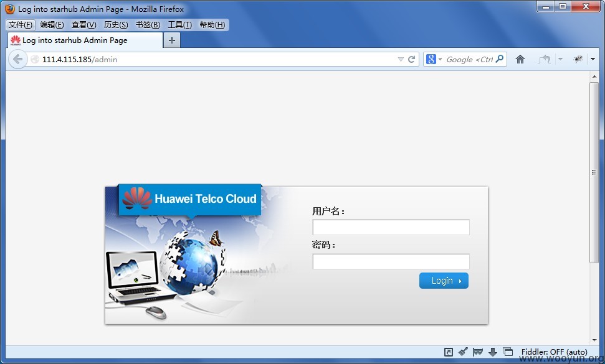Open the 历史(S) menu

(116, 25)
